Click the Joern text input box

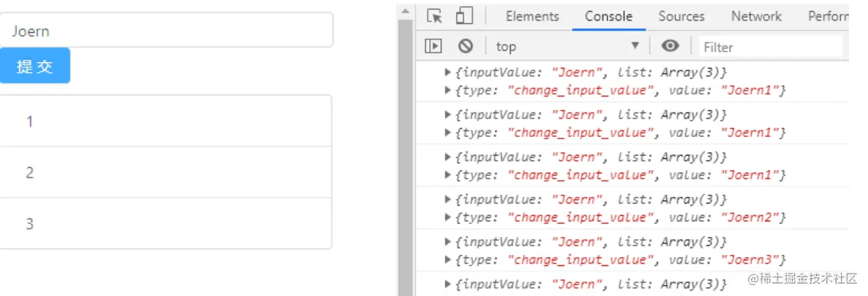tap(166, 31)
